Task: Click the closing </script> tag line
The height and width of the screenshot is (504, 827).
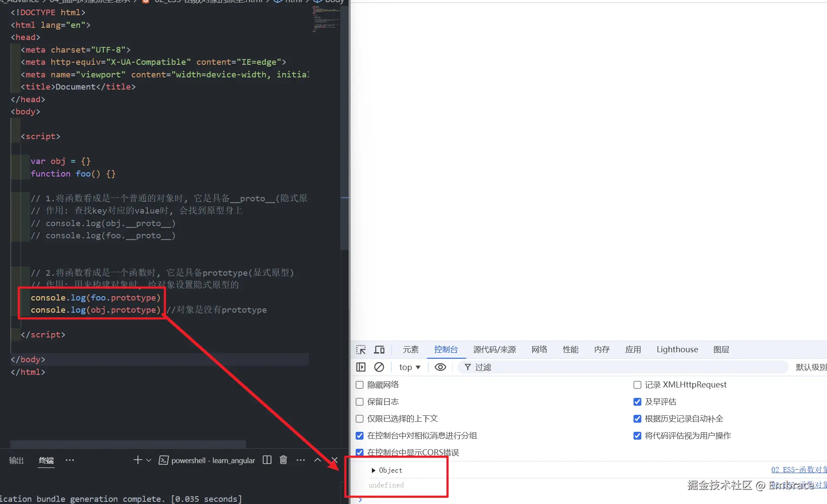Action: pos(43,334)
